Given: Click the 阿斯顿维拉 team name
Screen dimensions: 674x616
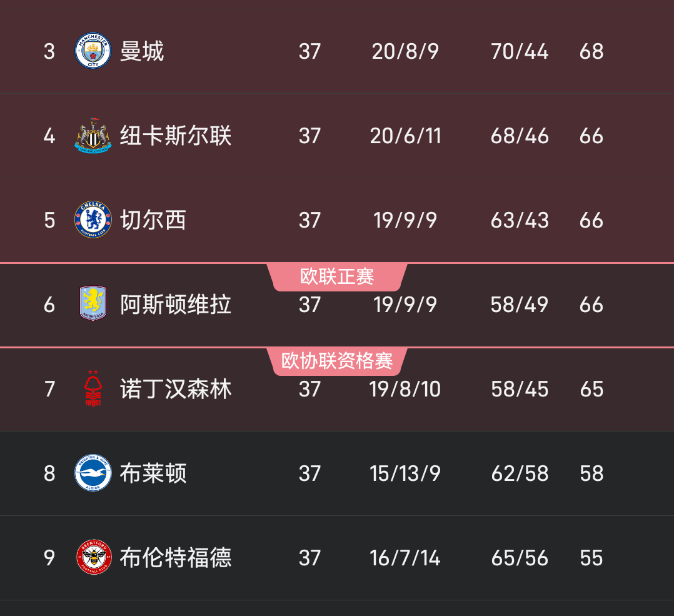Looking at the screenshot, I should [175, 305].
